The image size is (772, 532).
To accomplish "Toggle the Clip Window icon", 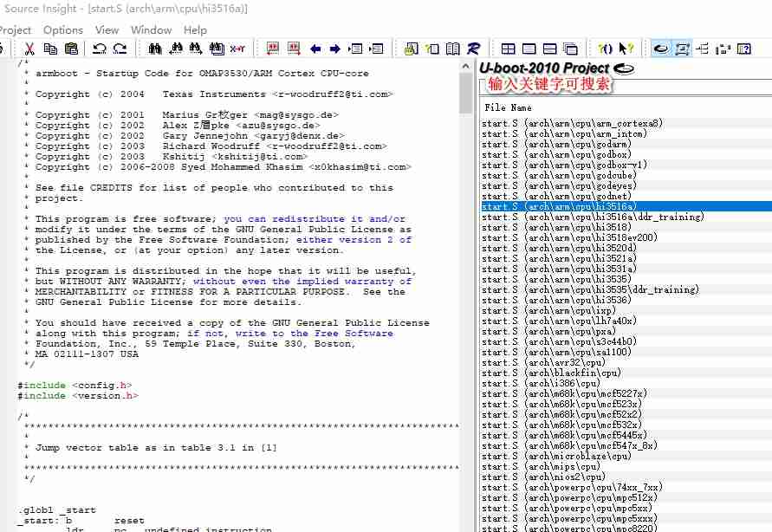I will [x=723, y=49].
